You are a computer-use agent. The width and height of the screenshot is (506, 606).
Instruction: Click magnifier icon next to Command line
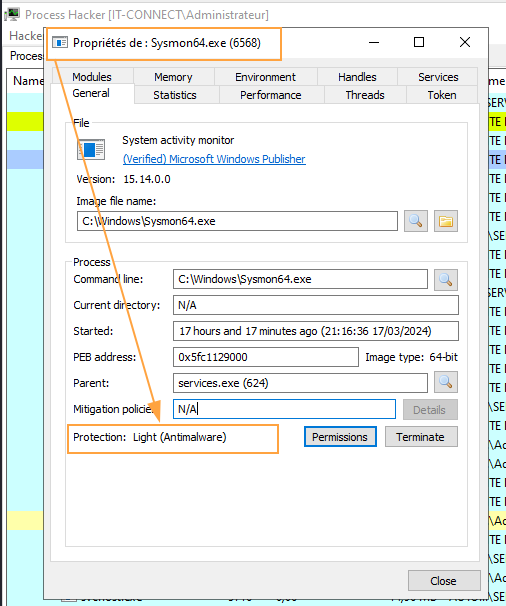click(x=446, y=279)
